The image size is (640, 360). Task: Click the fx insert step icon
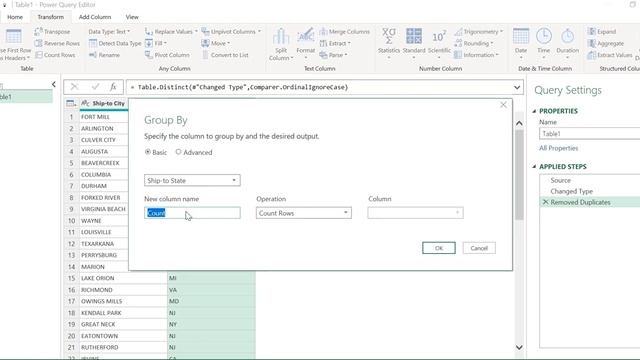pos(113,87)
